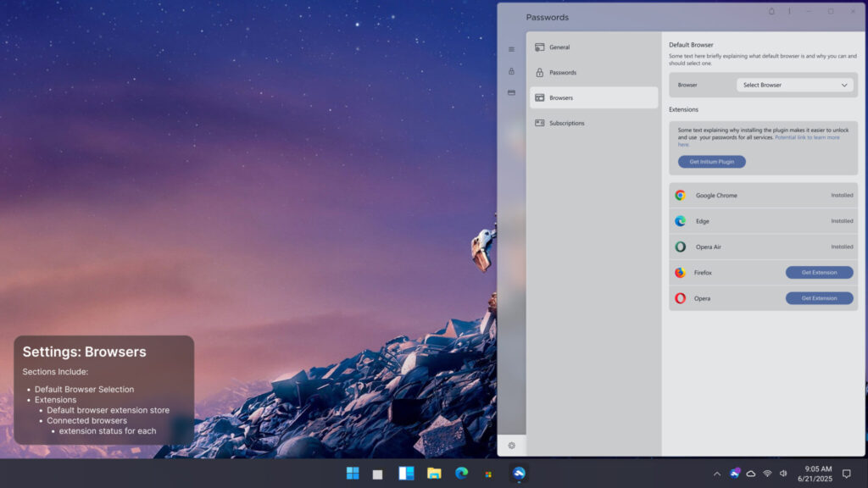Click the Google Chrome browser icon
This screenshot has width=868, height=488.
tap(682, 195)
